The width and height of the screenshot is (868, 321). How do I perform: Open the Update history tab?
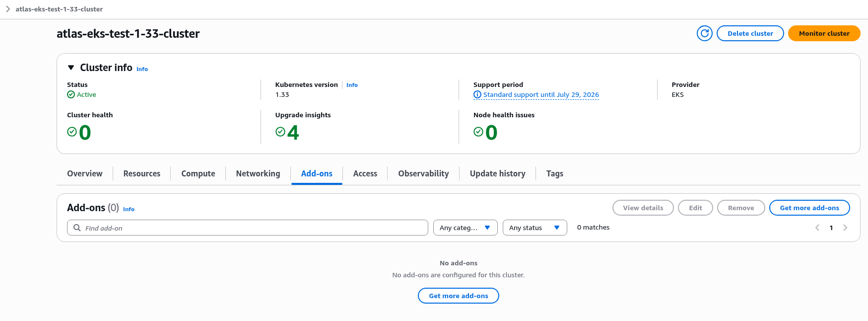tap(497, 173)
